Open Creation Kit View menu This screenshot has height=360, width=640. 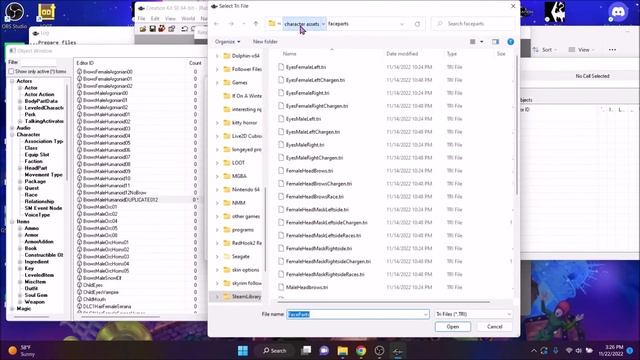(170, 18)
